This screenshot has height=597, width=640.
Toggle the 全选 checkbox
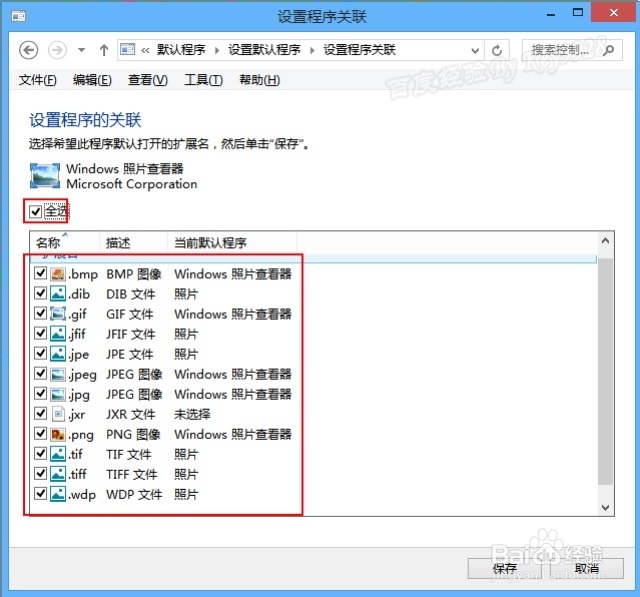coord(35,211)
